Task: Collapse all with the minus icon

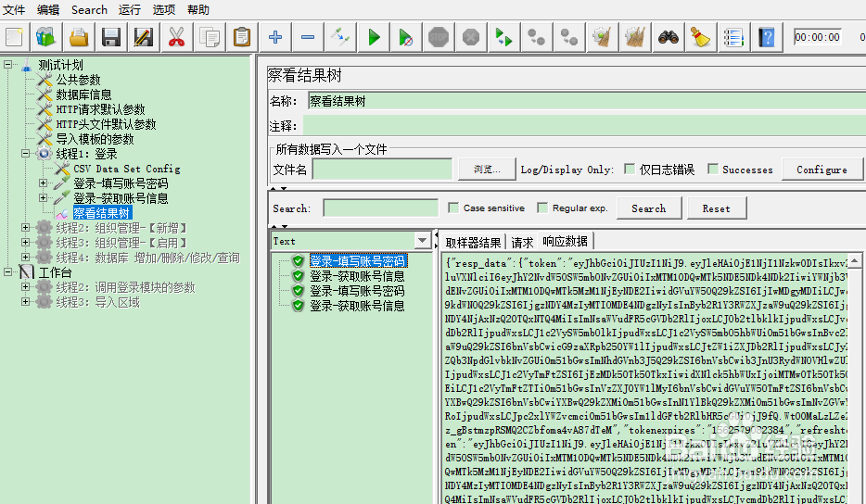Action: click(x=308, y=38)
